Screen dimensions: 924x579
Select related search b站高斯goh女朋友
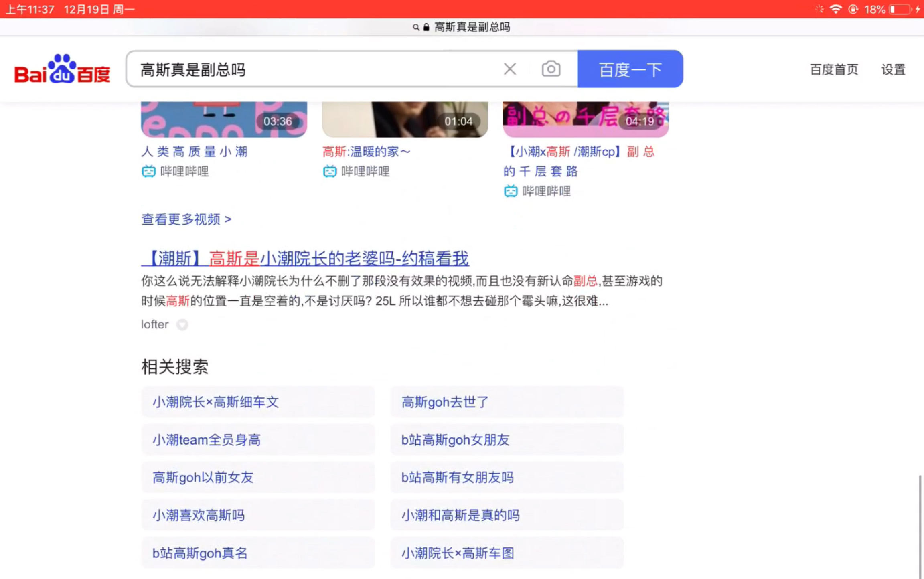click(x=507, y=439)
